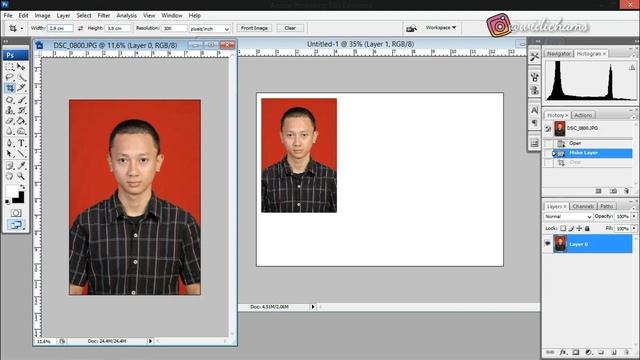The image size is (640, 360).
Task: Click the Width input field
Action: (60, 28)
